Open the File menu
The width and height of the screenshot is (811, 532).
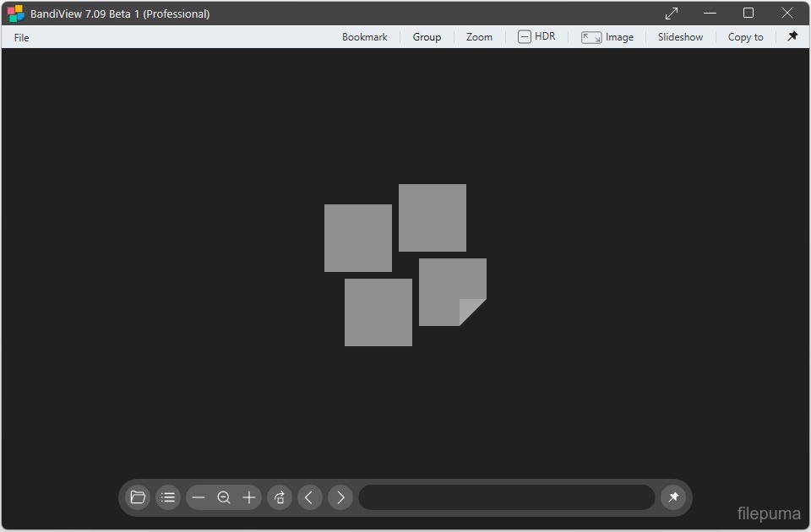(x=22, y=37)
